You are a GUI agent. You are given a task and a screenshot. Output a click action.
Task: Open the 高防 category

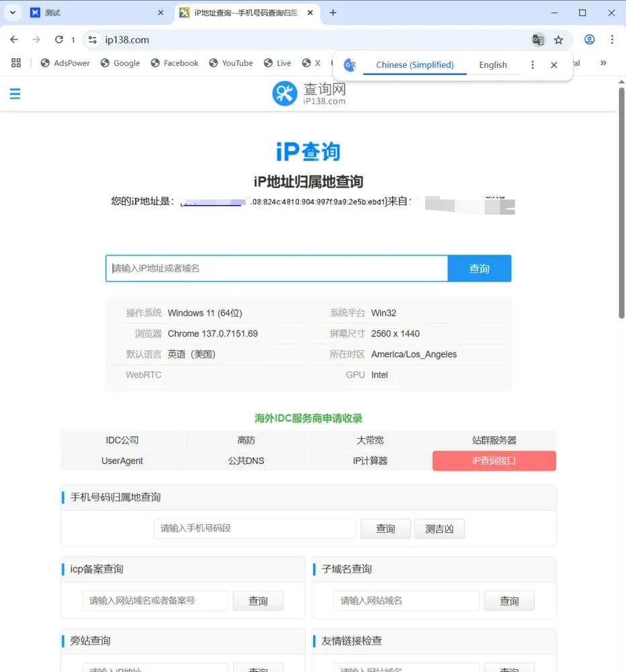point(246,440)
